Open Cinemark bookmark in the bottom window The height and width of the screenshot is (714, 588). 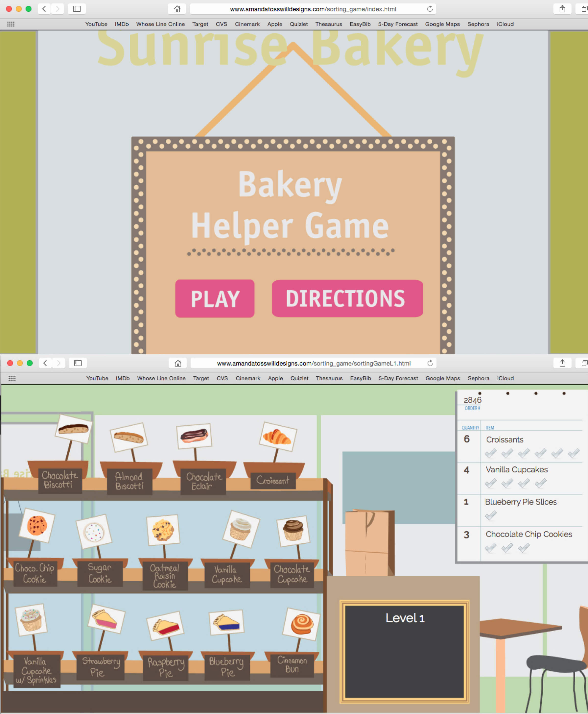pos(248,378)
